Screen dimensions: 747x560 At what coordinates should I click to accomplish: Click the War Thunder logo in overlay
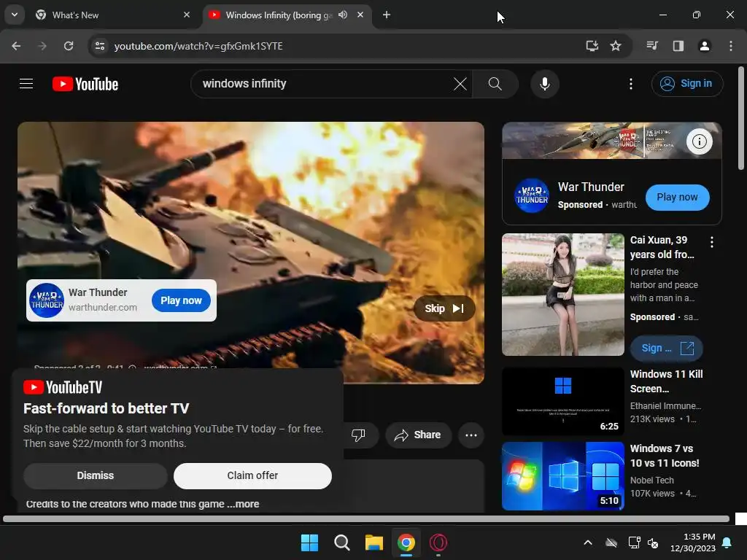(x=47, y=300)
